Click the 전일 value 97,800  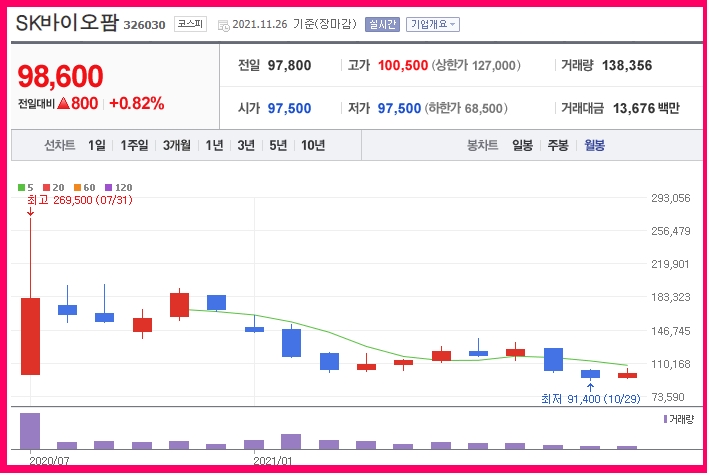click(x=289, y=65)
